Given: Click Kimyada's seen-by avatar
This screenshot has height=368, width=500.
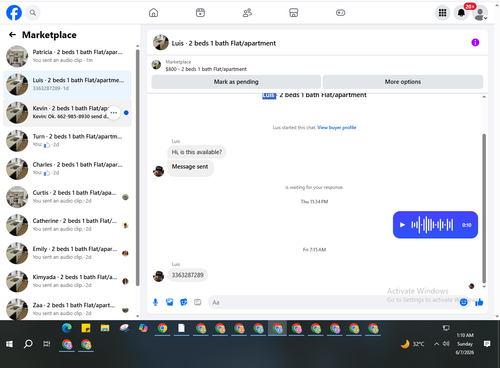Looking at the screenshot, I should coord(125,281).
